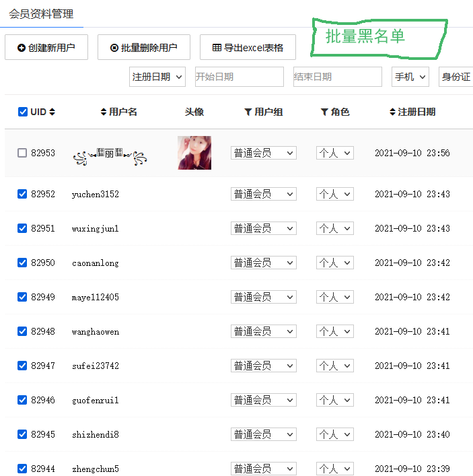Open 个人 role dropdown for caonanlong

point(334,263)
